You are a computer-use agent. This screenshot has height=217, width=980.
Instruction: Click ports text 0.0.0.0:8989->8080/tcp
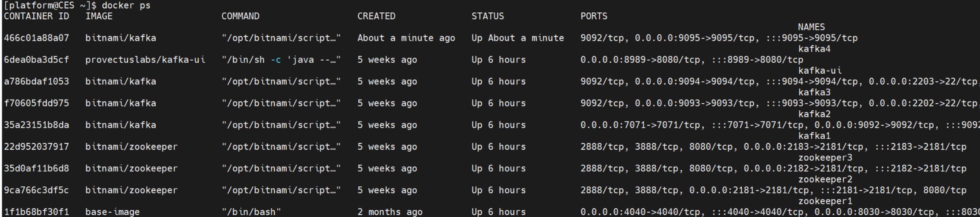tap(643, 60)
